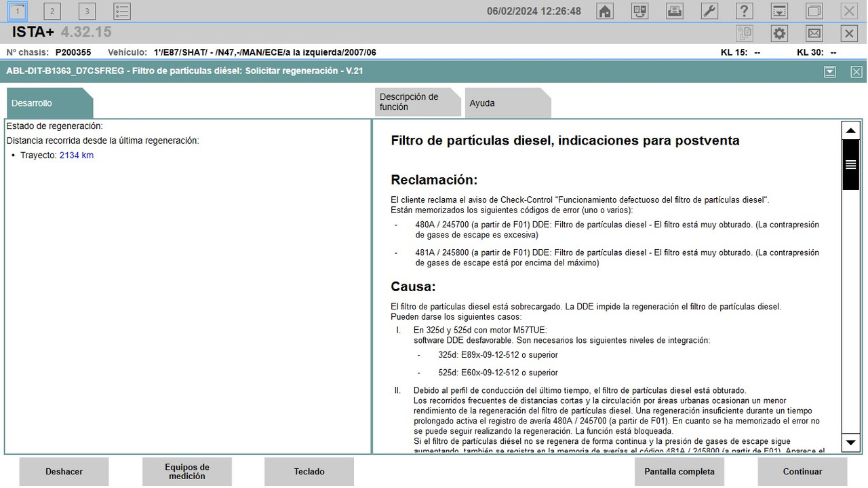This screenshot has height=488, width=868.
Task: Go to the home start screen
Action: point(604,11)
